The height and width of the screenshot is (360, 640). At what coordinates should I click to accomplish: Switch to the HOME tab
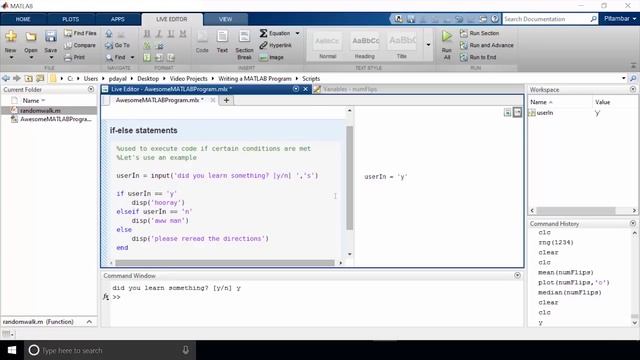click(x=23, y=19)
